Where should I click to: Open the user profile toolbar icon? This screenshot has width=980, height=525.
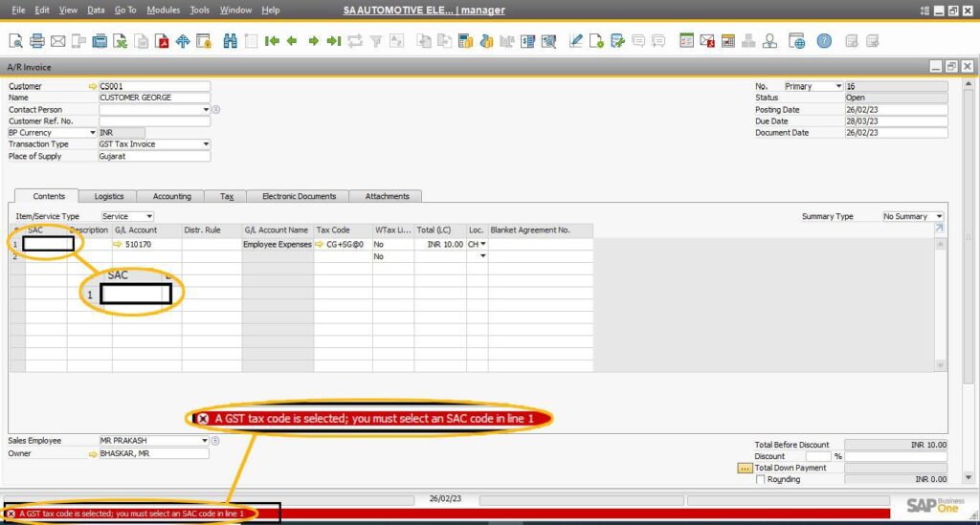[770, 41]
